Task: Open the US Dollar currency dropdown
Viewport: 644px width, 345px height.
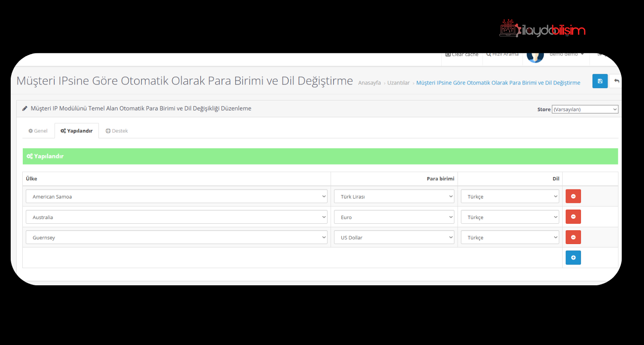Action: [394, 237]
